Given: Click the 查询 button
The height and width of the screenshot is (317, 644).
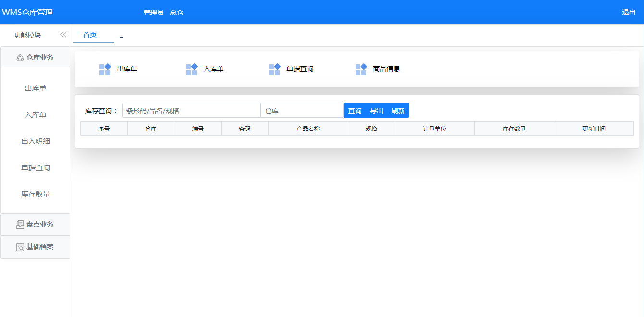Looking at the screenshot, I should click(x=355, y=111).
